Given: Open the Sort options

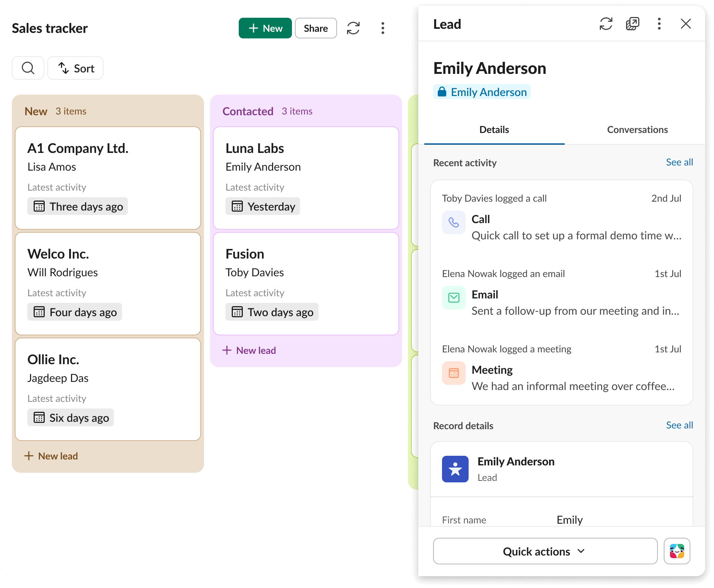Looking at the screenshot, I should [75, 68].
